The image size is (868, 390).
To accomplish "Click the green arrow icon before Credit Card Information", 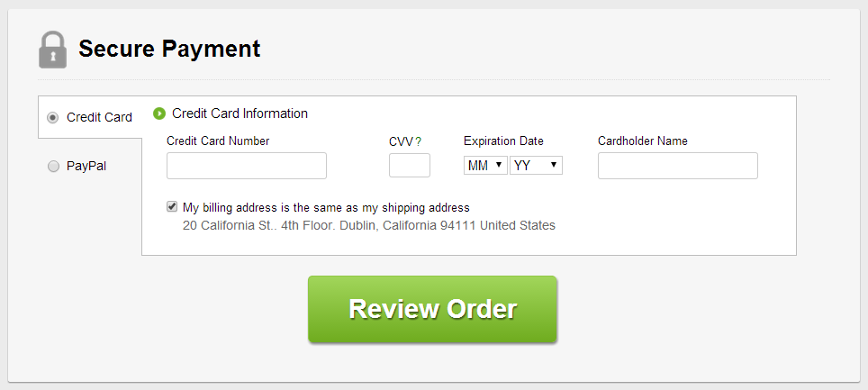I will point(159,113).
